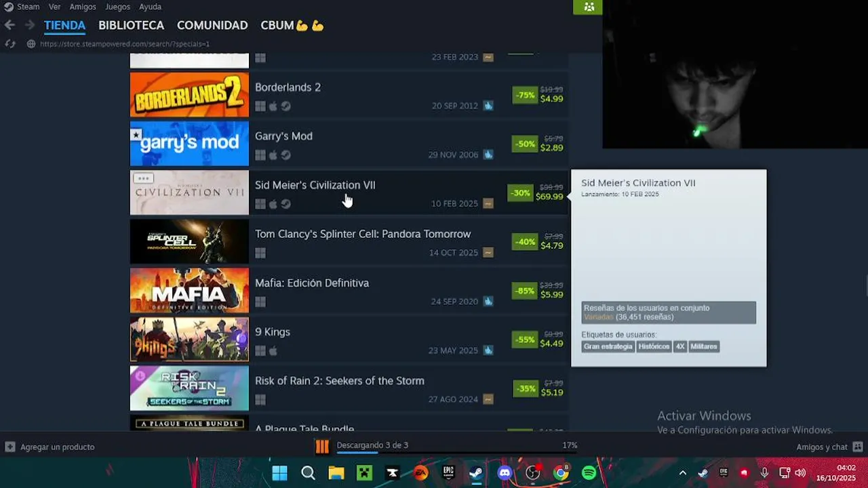
Task: Go forward using the right arrow
Action: point(29,25)
